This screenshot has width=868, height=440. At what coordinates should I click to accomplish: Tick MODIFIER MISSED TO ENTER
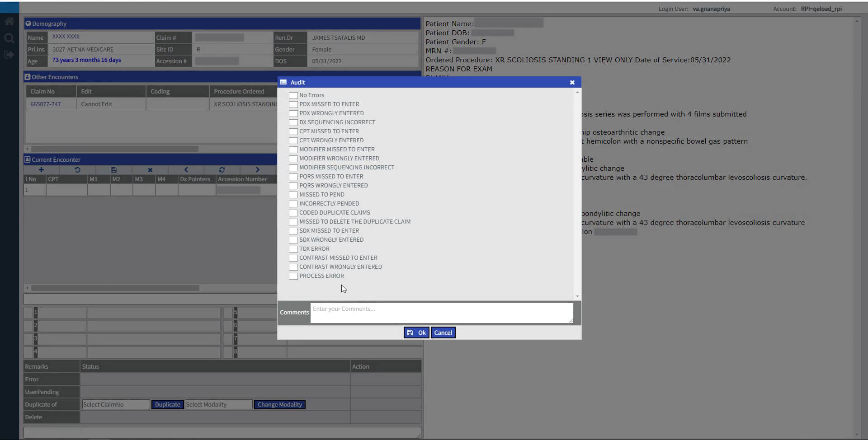(x=293, y=150)
